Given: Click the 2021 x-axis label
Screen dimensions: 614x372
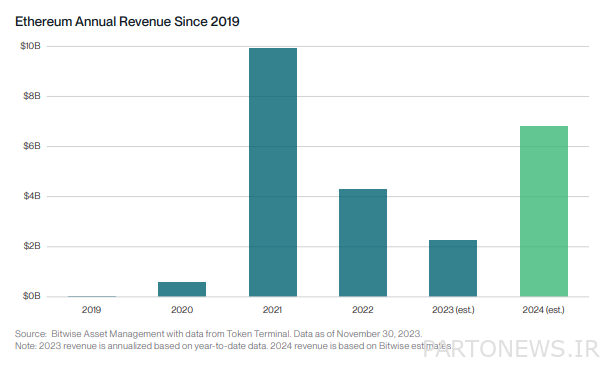Looking at the screenshot, I should [x=273, y=310].
